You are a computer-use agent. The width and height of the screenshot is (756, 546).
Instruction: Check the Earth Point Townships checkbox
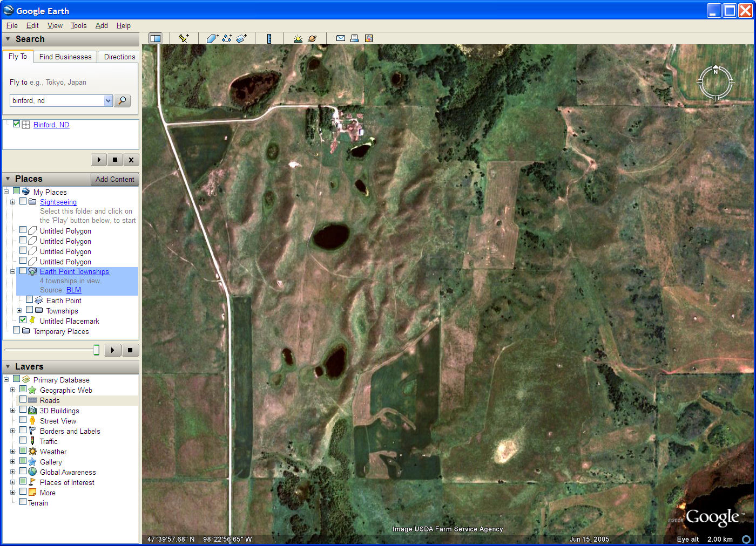(23, 271)
